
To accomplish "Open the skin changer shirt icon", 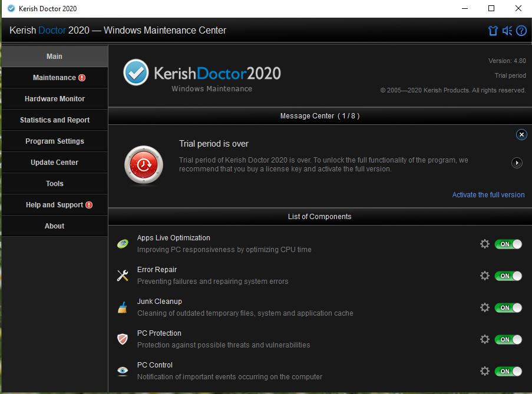I will [x=493, y=31].
